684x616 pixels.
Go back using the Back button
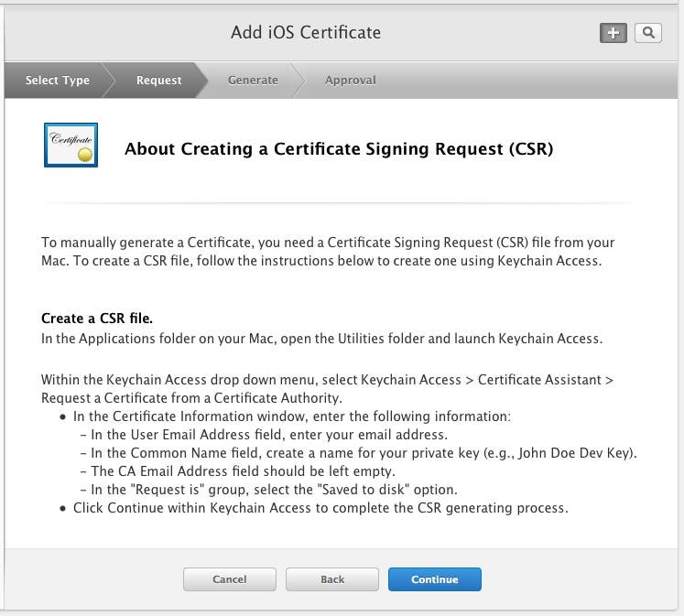pos(332,579)
